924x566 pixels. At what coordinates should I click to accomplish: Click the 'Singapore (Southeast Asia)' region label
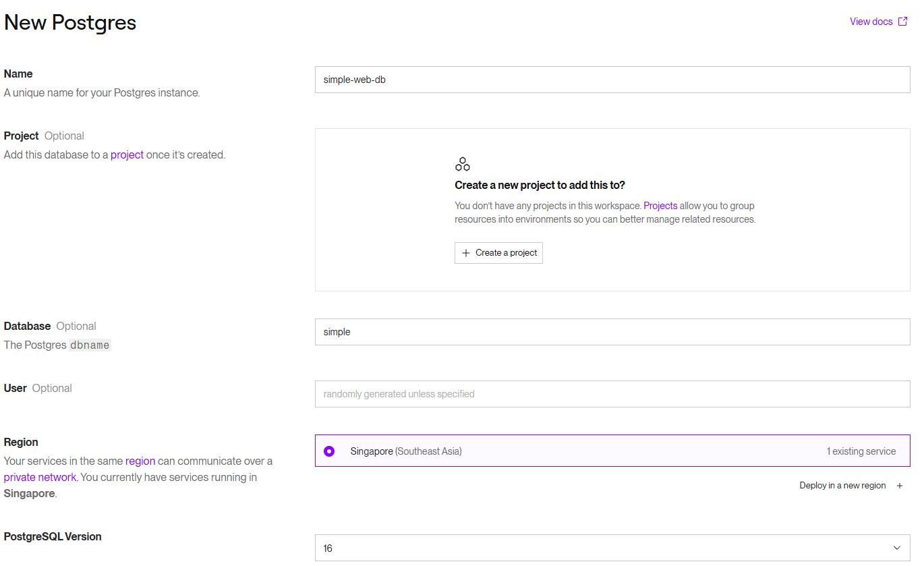(x=406, y=451)
